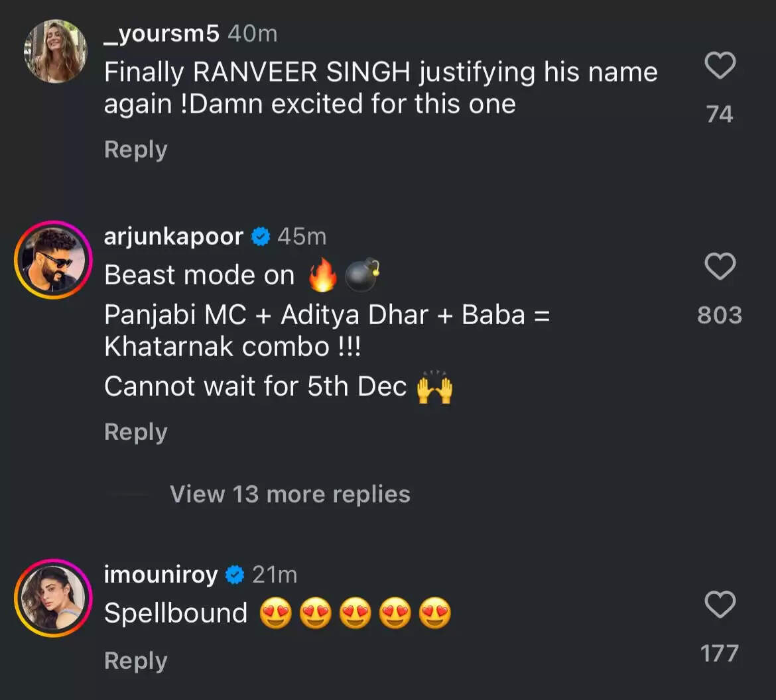Tap the heart on imouniroy's Spellbound comment
The height and width of the screenshot is (700, 776).
tap(720, 605)
